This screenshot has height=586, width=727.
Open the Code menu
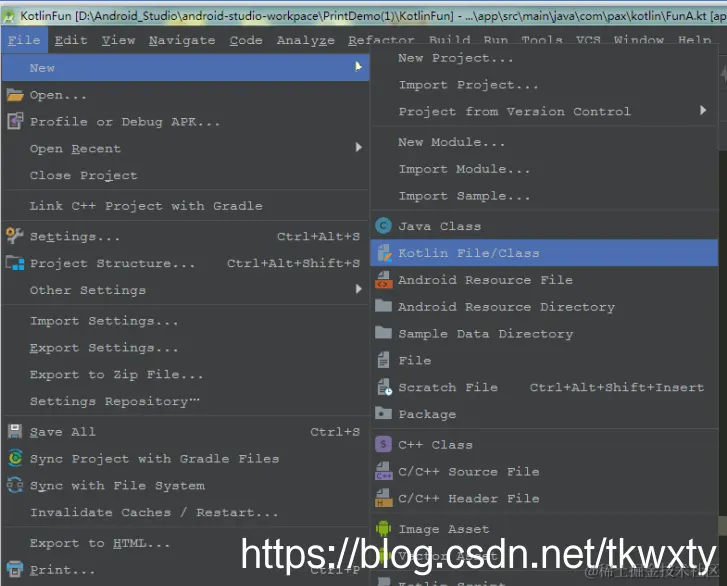246,40
